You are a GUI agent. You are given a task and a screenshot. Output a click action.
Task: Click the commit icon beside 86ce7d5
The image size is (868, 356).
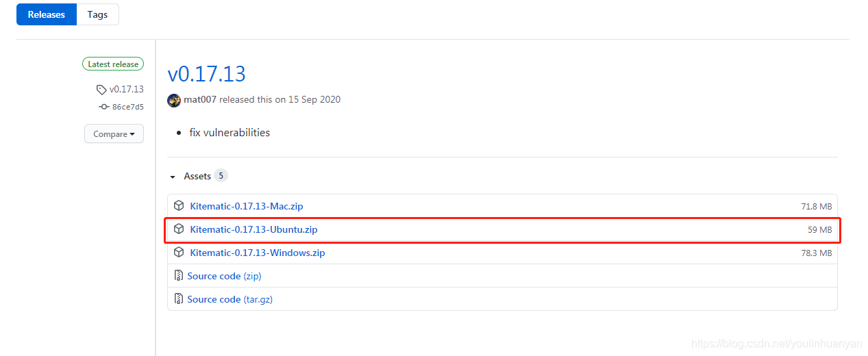coord(104,107)
